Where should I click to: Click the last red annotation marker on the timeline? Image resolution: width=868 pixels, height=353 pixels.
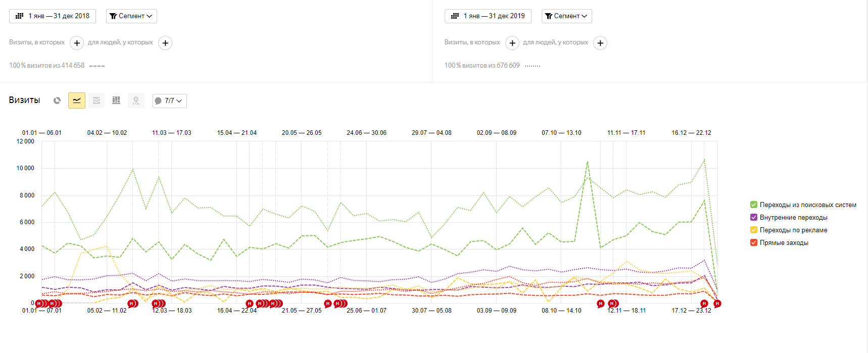point(717,304)
